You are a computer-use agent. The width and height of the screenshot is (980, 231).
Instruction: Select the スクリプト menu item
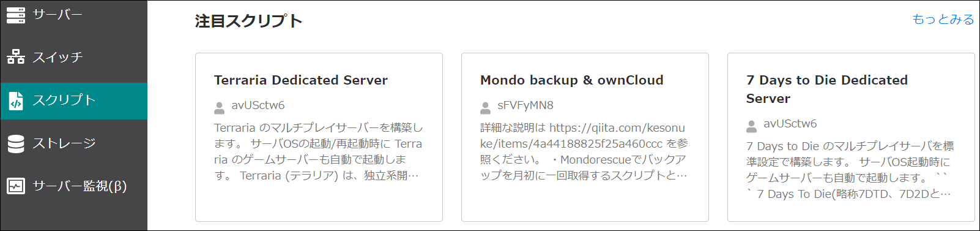coord(73,100)
